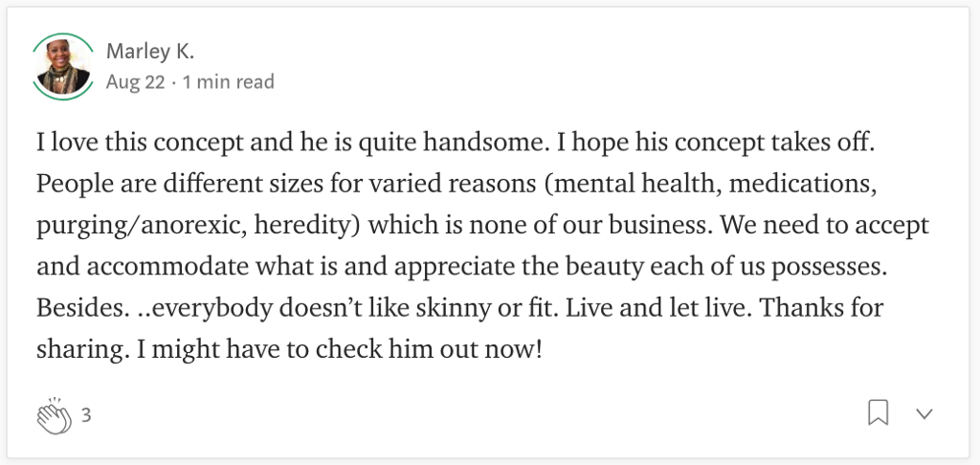The height and width of the screenshot is (465, 980).
Task: Visit author name Marley K. link
Action: pos(150,52)
